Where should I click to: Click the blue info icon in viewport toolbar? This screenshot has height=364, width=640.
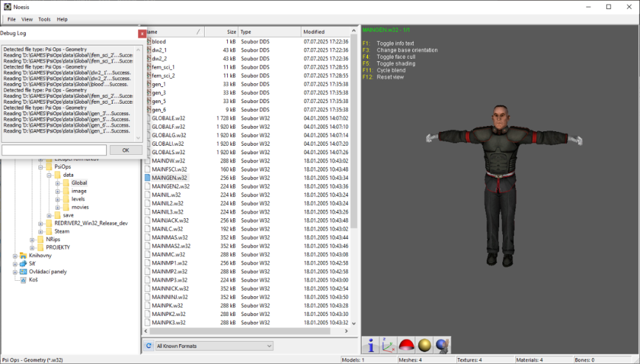coord(371,345)
